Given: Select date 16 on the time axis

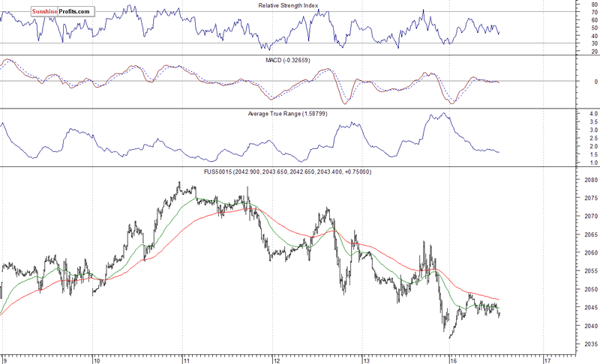Looking at the screenshot, I should coord(455,360).
